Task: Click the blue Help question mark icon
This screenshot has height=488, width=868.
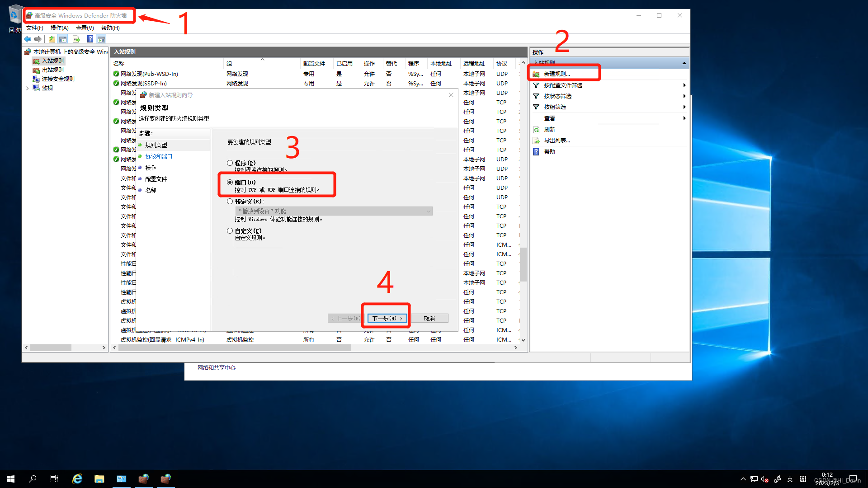Action: (90, 39)
